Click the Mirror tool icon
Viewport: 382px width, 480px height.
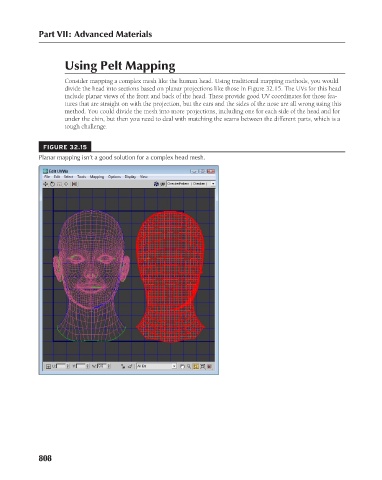click(x=74, y=184)
